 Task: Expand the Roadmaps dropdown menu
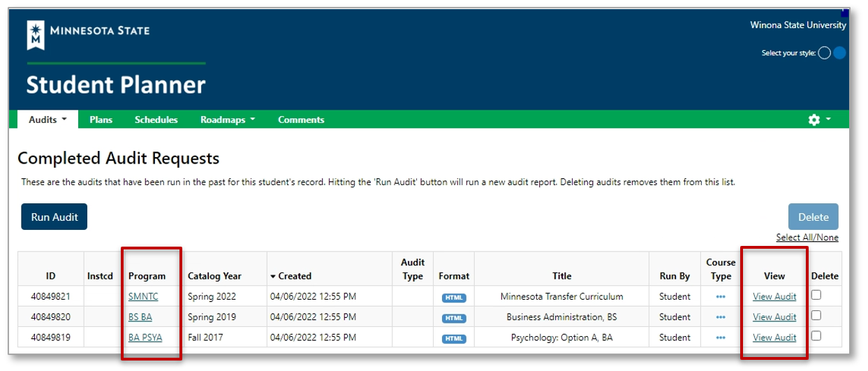click(227, 119)
